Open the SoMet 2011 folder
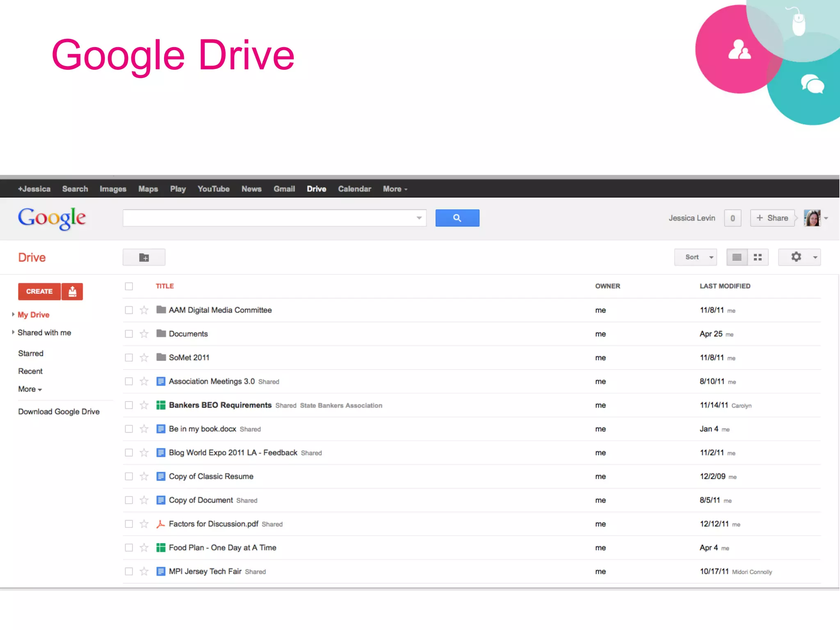The width and height of the screenshot is (840, 630). [x=189, y=358]
